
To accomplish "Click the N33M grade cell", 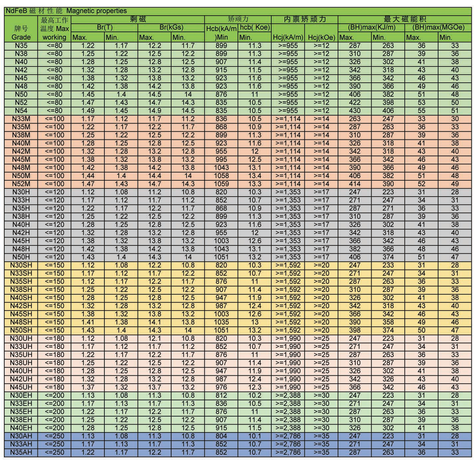I will [x=21, y=119].
